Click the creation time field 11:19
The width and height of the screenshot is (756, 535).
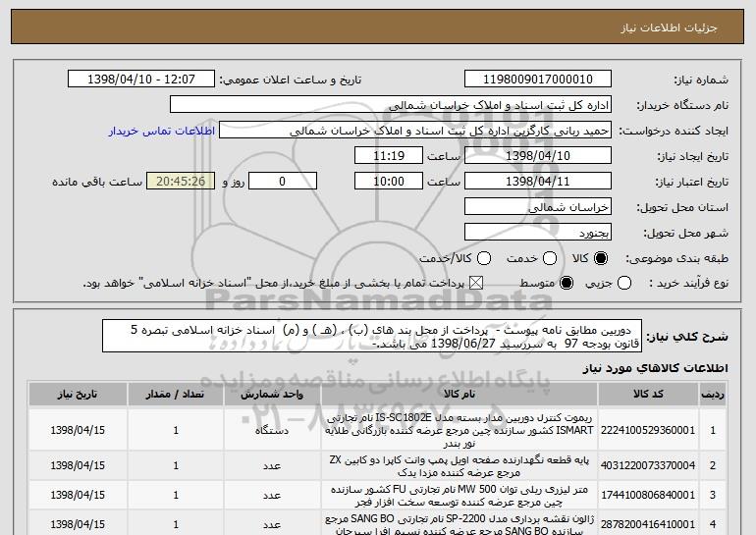tap(389, 156)
